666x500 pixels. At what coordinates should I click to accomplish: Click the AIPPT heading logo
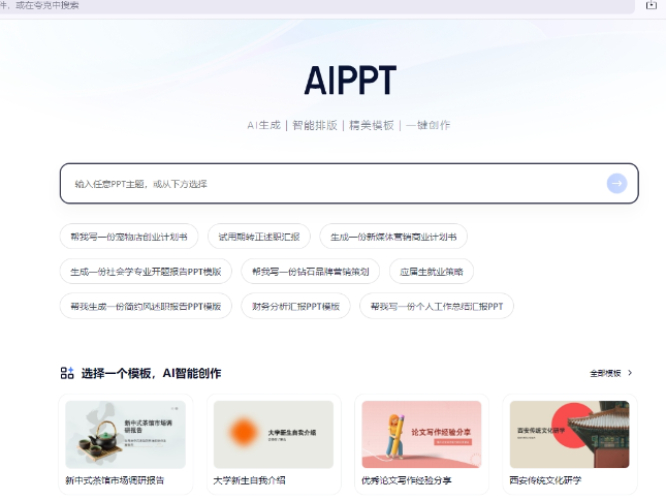pos(350,80)
